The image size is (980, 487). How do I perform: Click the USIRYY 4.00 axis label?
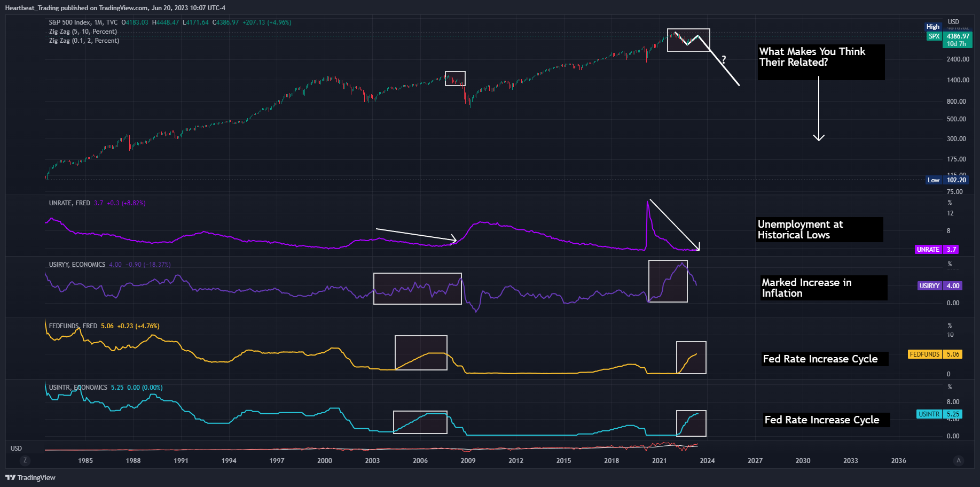[x=939, y=286]
